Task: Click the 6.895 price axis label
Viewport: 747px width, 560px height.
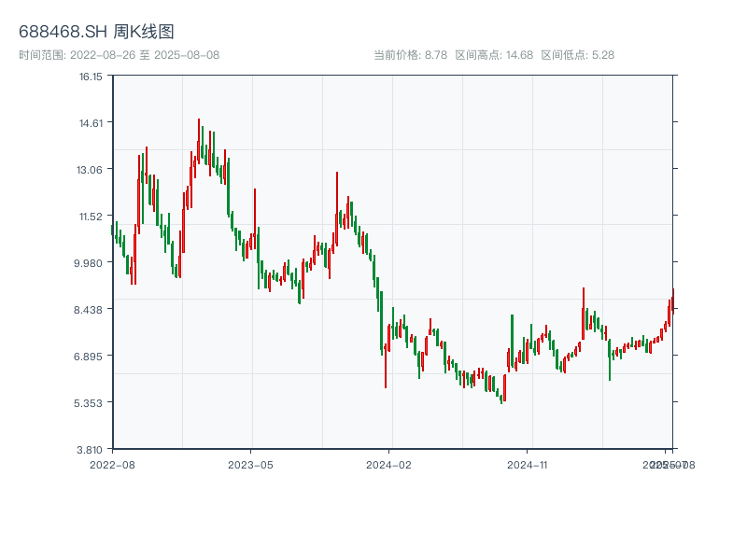Action: [x=91, y=357]
